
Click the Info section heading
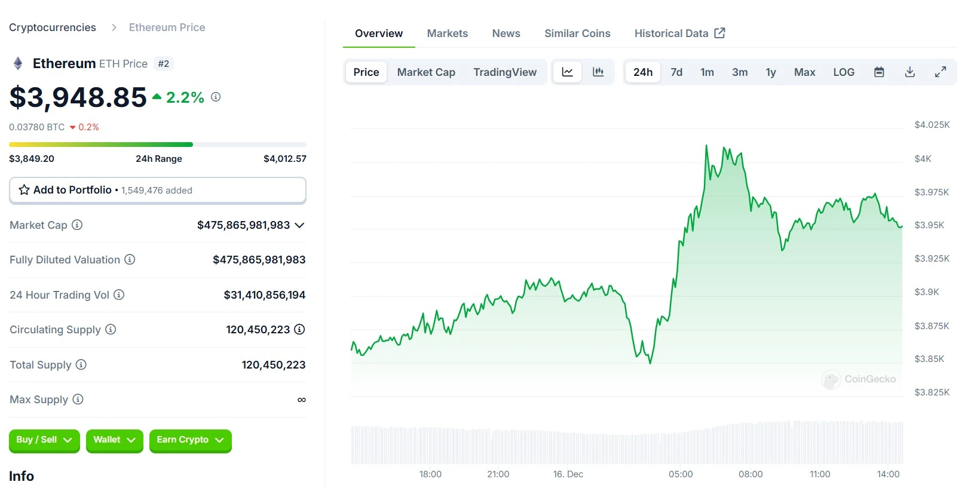point(22,476)
